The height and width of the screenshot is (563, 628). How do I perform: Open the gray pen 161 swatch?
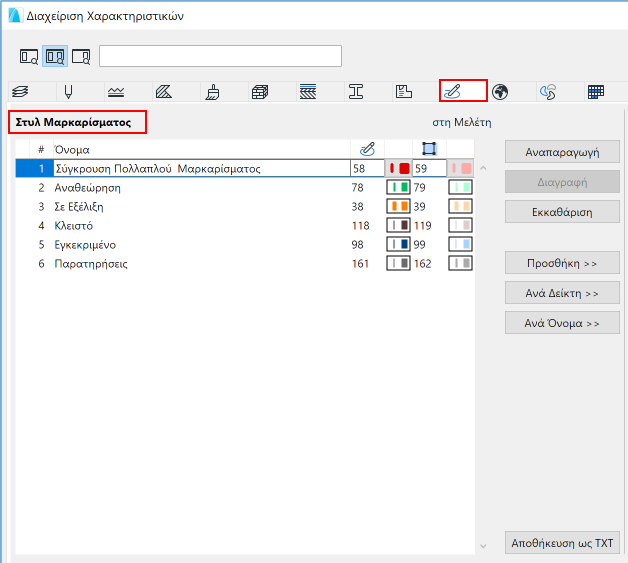tap(398, 263)
